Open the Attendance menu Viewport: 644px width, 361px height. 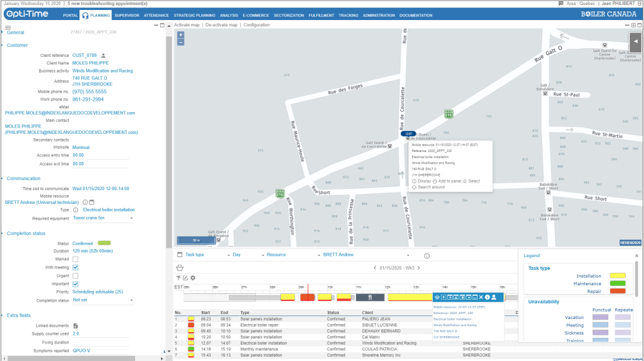tap(156, 16)
